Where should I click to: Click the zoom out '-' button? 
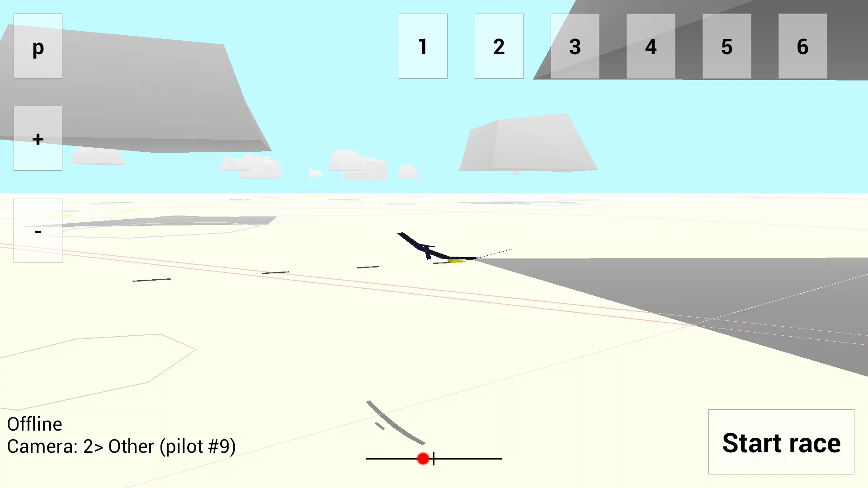pos(38,230)
